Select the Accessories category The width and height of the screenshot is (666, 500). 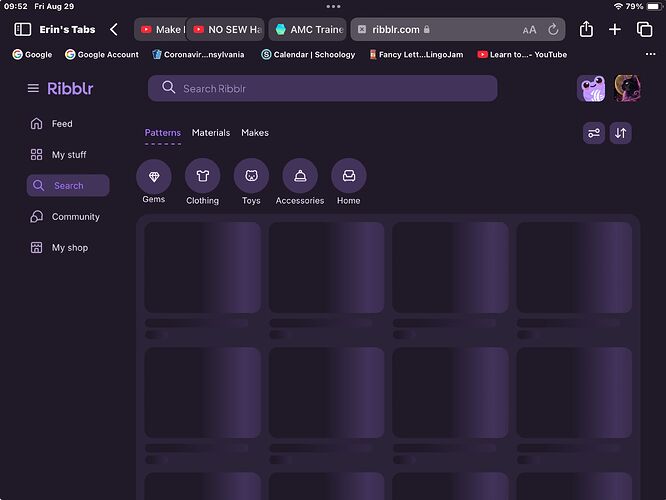click(x=300, y=182)
